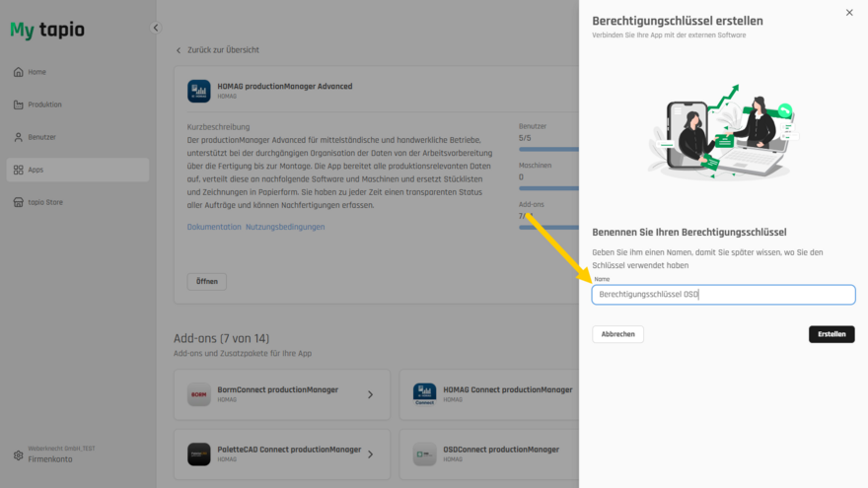This screenshot has height=488, width=868.
Task: Click Erstellen to create the key
Action: point(832,334)
